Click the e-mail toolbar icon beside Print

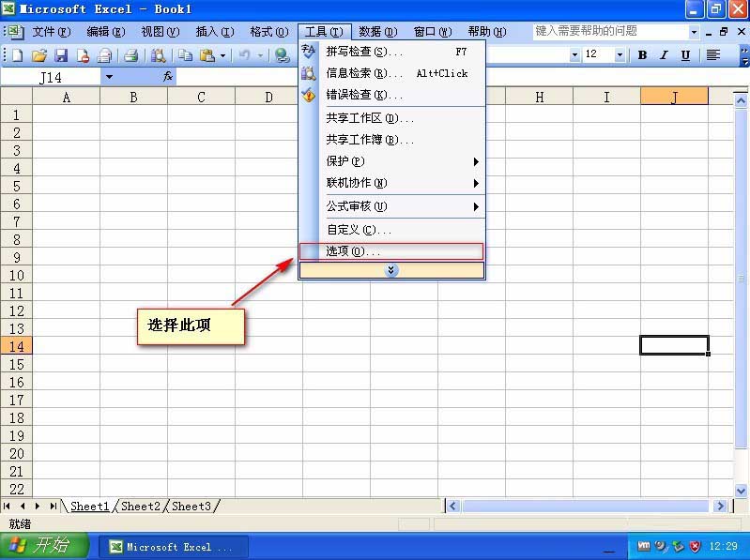(104, 55)
